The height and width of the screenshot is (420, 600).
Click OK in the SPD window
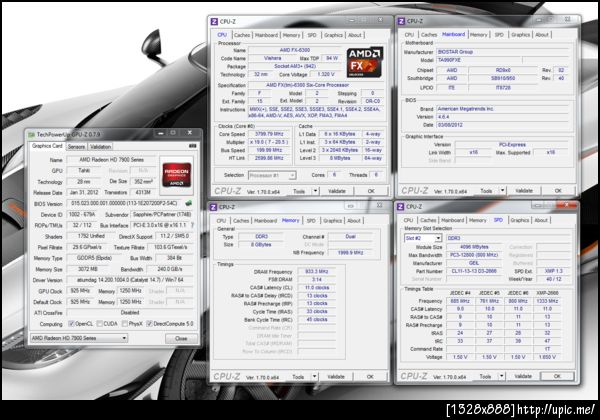pyautogui.click(x=557, y=376)
